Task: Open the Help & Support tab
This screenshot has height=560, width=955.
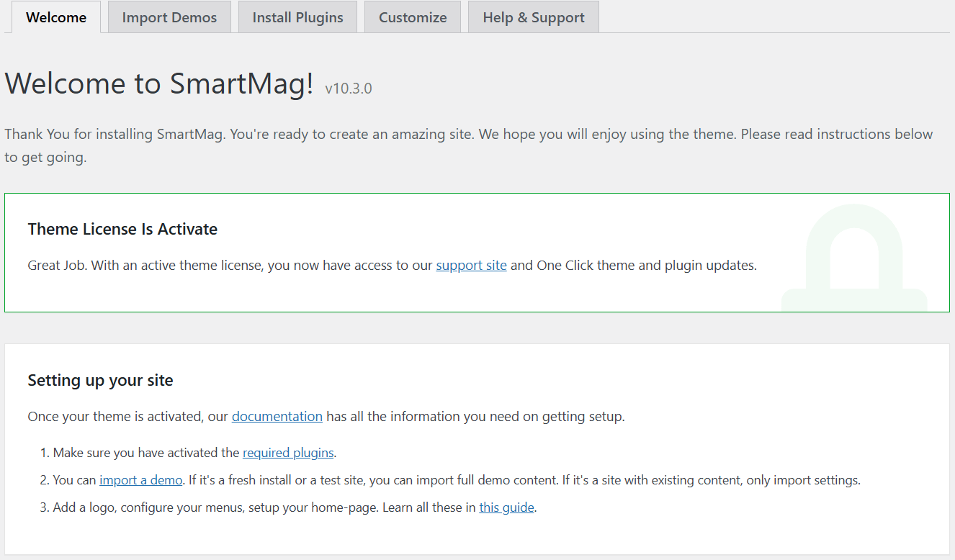Action: [534, 17]
